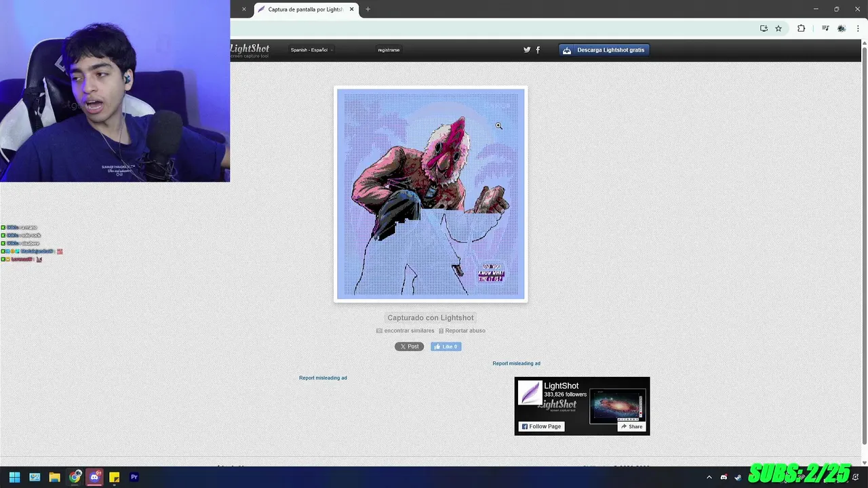The width and height of the screenshot is (868, 488).
Task: Click the install app icon in address bar
Action: coord(764,28)
